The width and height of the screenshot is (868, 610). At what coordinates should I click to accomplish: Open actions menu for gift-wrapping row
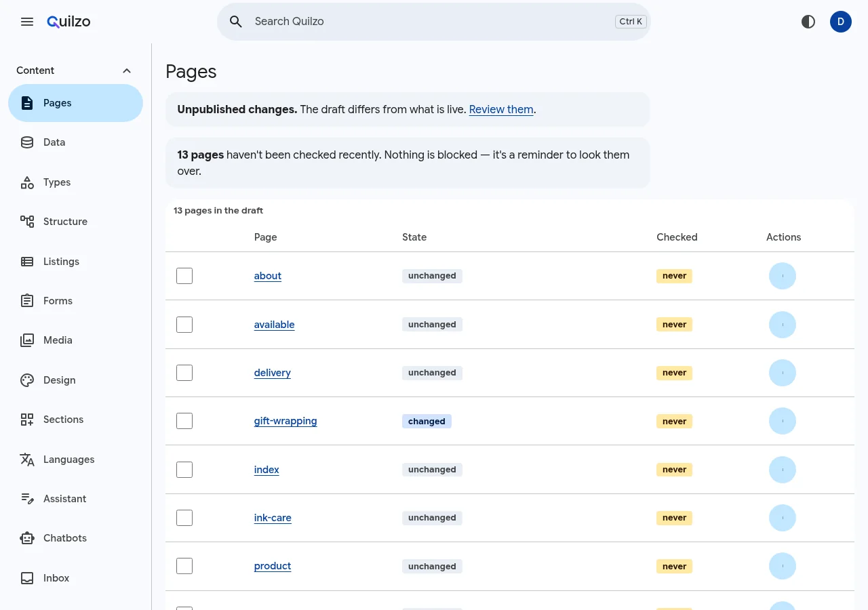click(783, 421)
